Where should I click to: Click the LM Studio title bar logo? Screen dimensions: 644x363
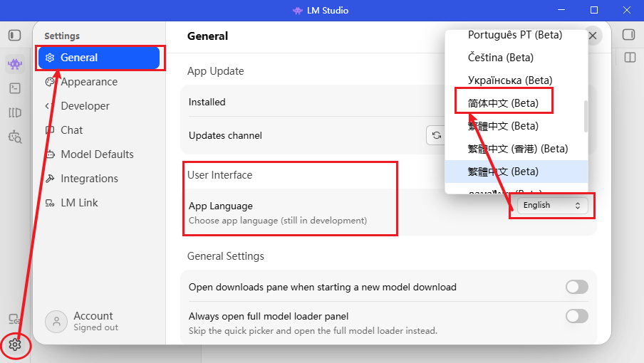[297, 11]
